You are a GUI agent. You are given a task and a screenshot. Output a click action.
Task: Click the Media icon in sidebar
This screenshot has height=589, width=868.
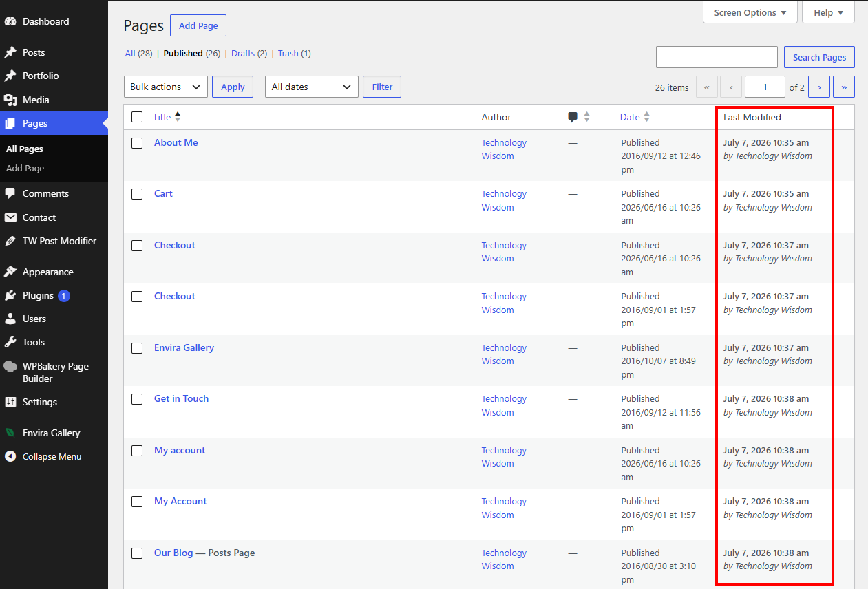(10, 100)
